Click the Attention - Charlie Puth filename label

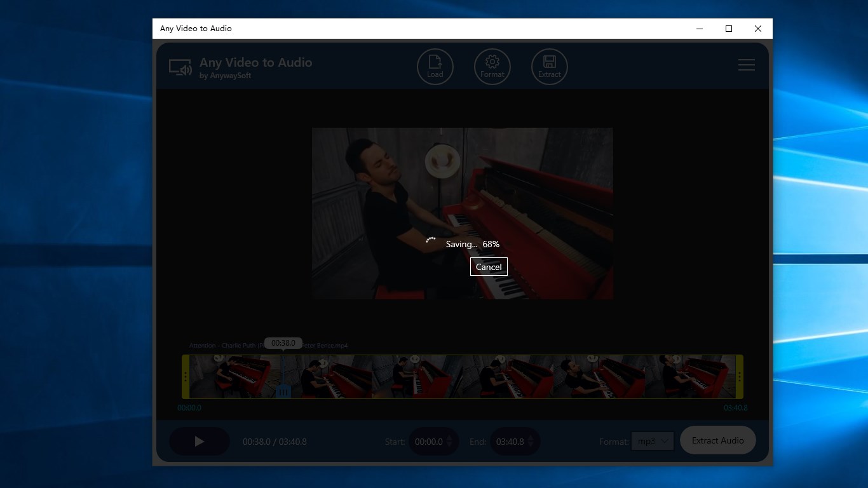(x=222, y=345)
